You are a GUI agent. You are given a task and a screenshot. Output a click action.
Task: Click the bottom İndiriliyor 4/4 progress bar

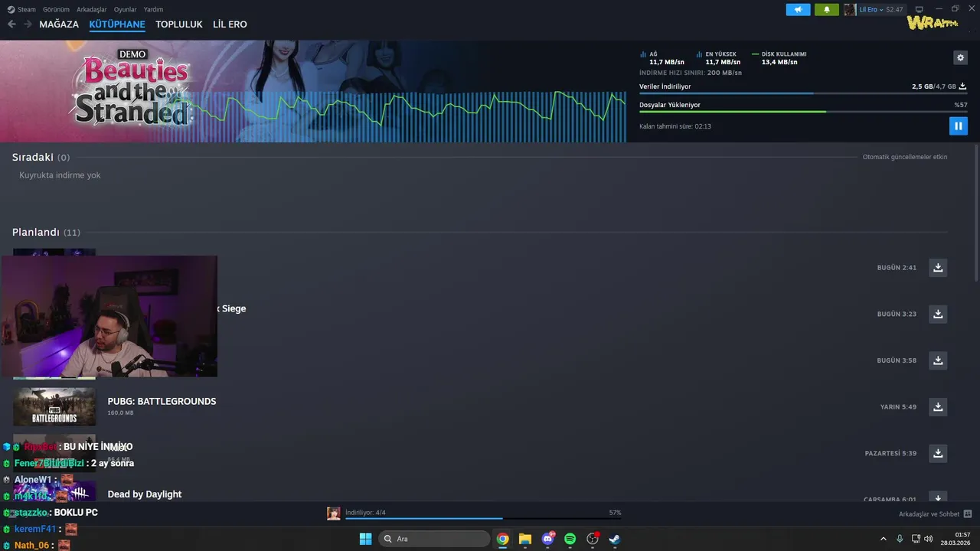point(482,518)
